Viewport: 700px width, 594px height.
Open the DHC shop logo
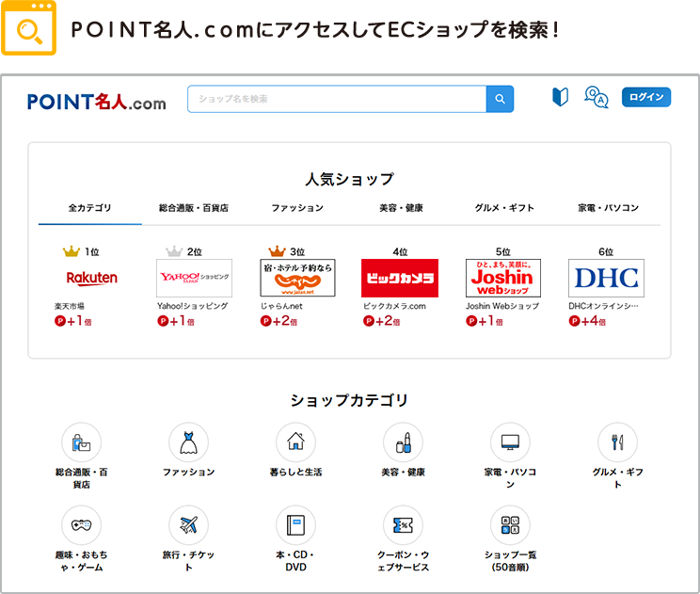click(606, 278)
